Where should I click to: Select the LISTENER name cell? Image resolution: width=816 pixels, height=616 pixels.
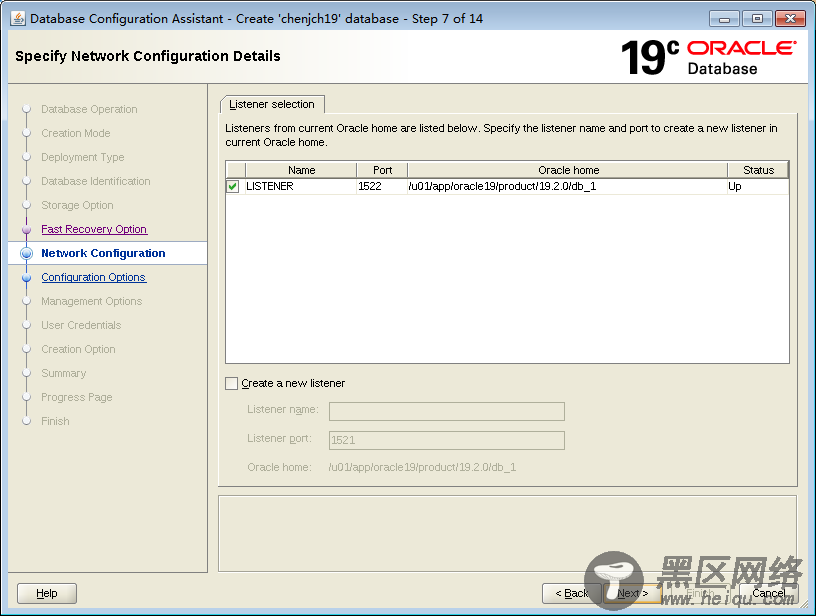pos(301,186)
